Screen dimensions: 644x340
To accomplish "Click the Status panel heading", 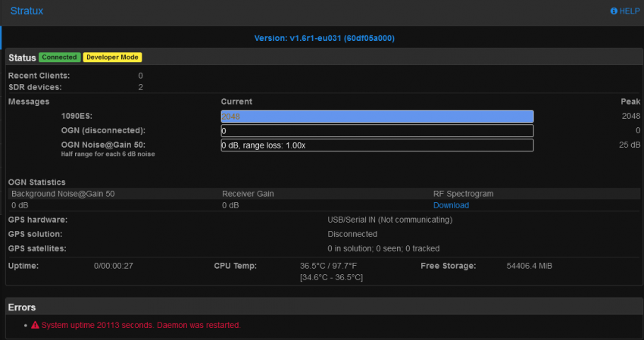I will click(22, 58).
